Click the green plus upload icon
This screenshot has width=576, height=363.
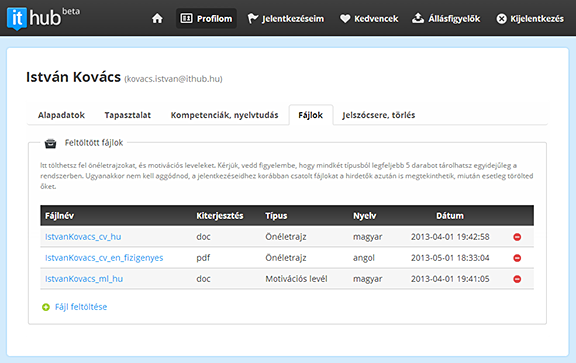pyautogui.click(x=46, y=307)
